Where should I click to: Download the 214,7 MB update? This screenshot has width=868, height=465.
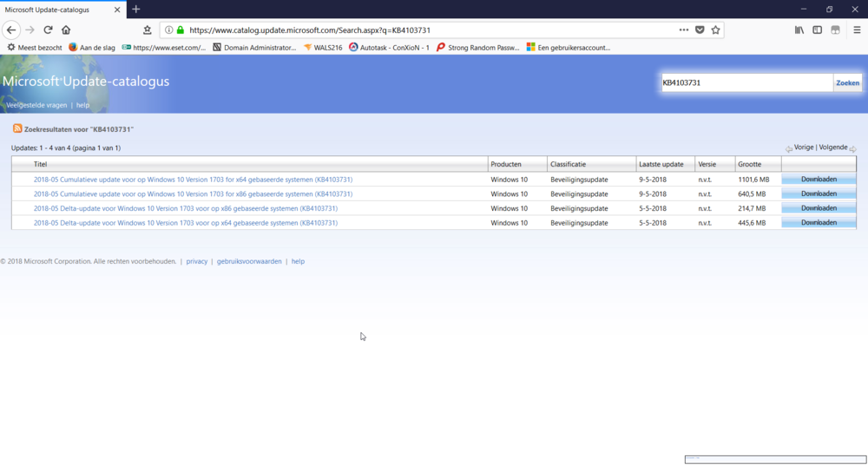coord(819,208)
